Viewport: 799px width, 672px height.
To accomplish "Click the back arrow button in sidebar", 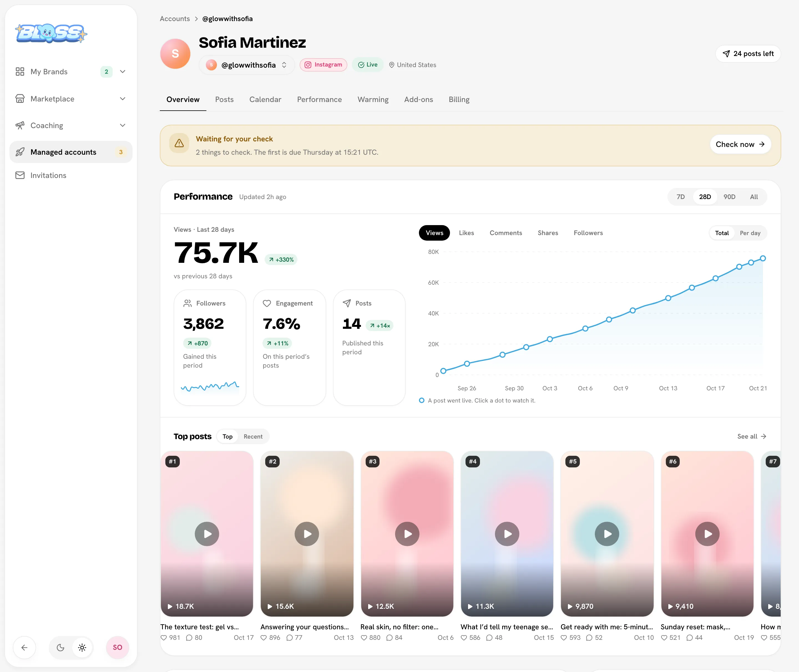I will coord(24,647).
